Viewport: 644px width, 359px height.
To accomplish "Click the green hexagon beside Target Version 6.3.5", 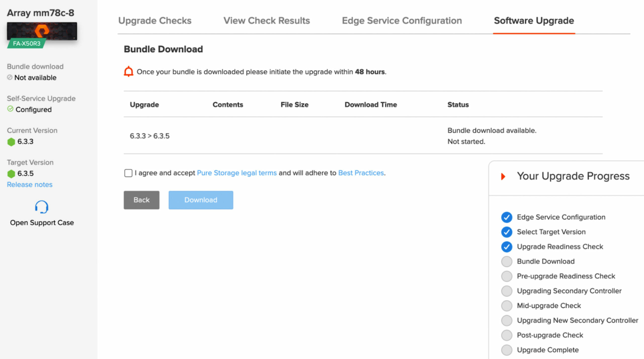I will pos(11,174).
